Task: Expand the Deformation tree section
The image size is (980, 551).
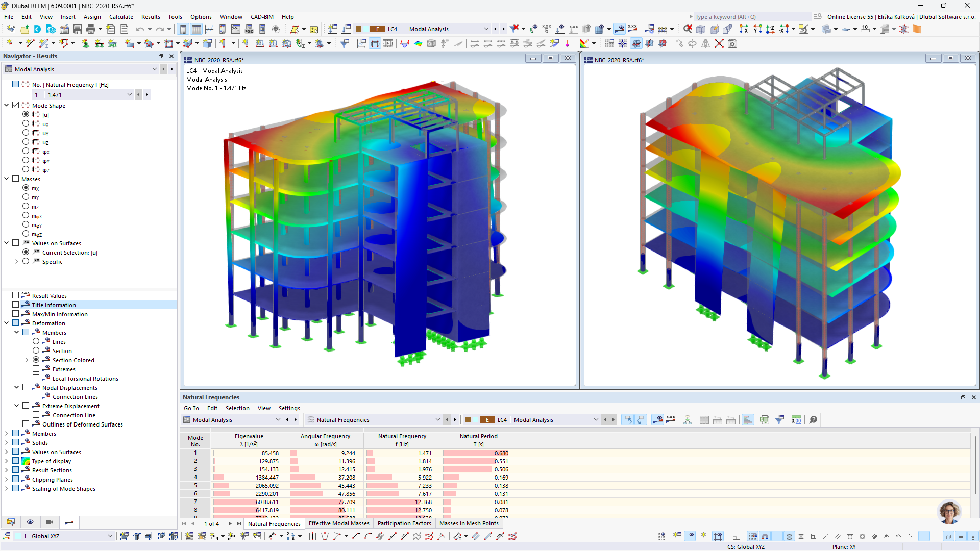Action: 6,323
